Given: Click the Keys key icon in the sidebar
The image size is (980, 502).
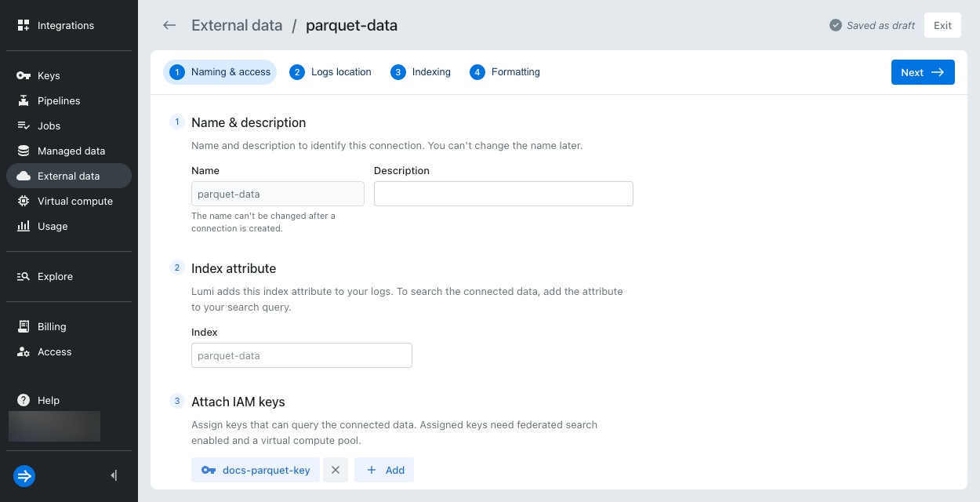Looking at the screenshot, I should (24, 75).
